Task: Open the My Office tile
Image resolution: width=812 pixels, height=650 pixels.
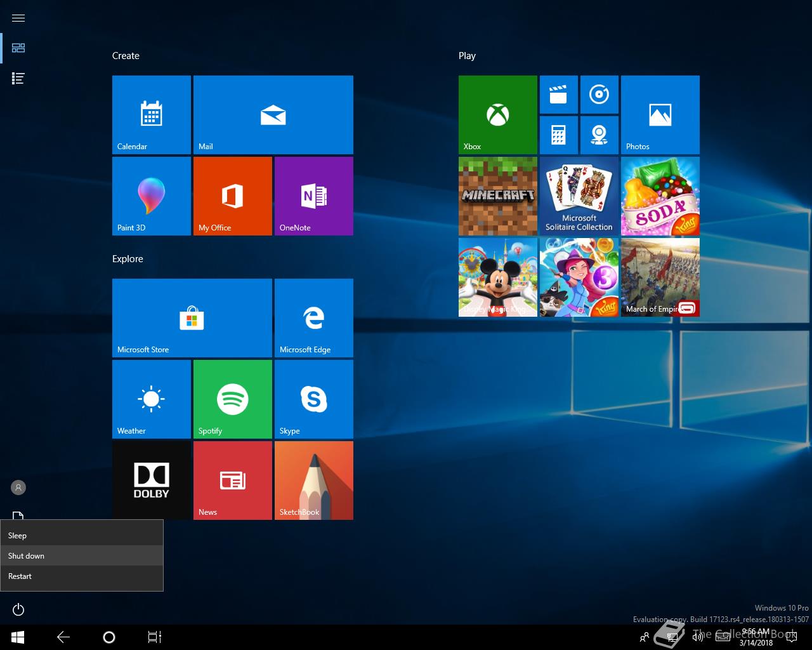Action: click(233, 196)
